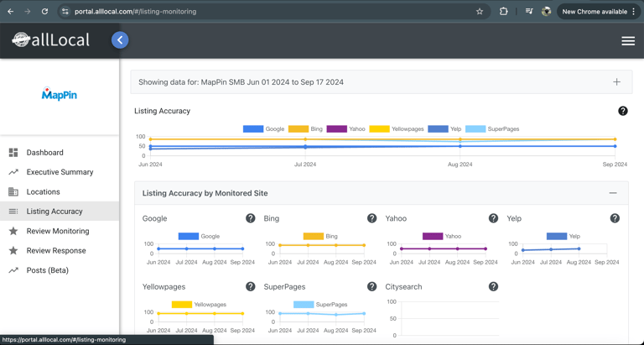Open the Chrome profile avatar
Viewport: 644px width, 345px height.
546,12
